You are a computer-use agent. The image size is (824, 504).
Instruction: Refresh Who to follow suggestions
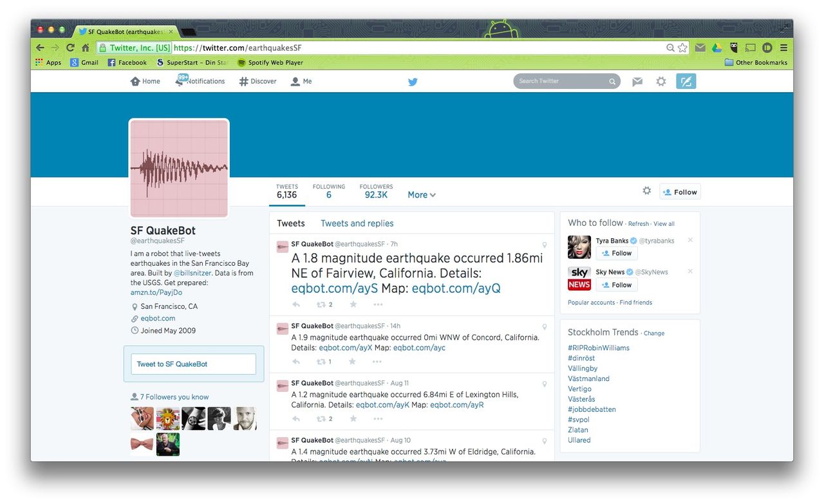tap(639, 224)
